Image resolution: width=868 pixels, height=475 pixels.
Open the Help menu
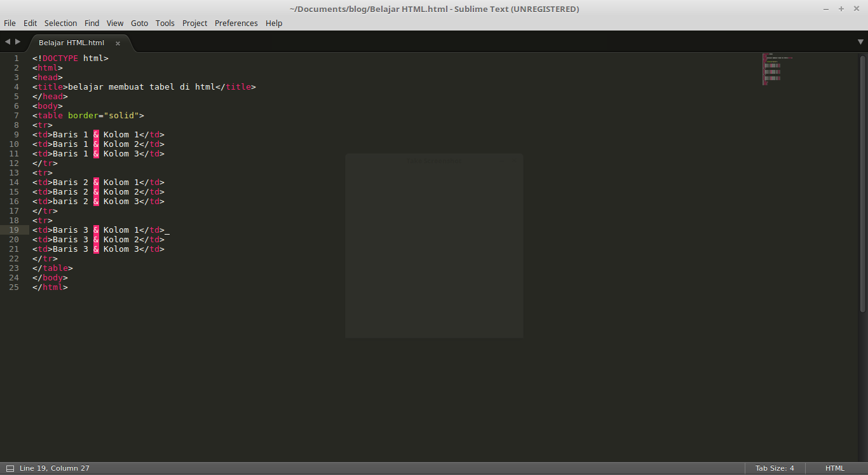pos(274,23)
